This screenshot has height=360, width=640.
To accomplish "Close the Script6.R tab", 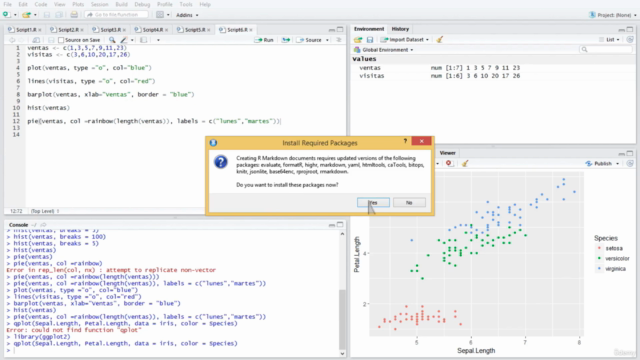I will click(x=251, y=30).
